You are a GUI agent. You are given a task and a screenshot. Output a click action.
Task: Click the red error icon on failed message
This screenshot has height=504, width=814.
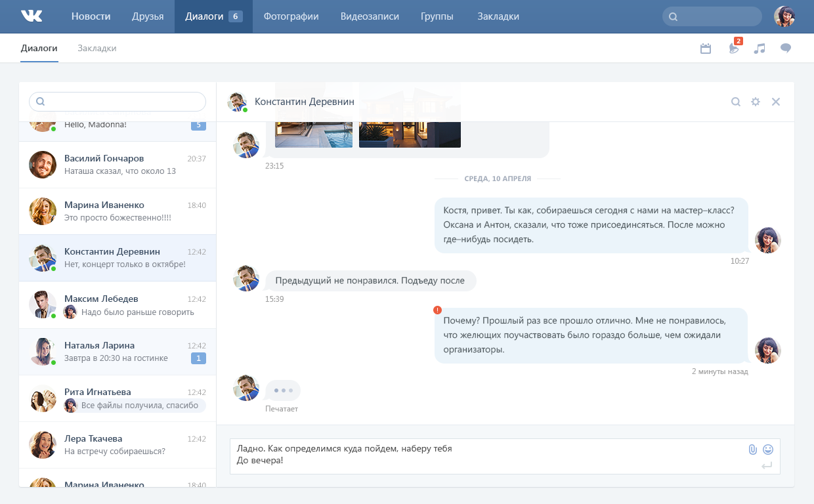438,310
